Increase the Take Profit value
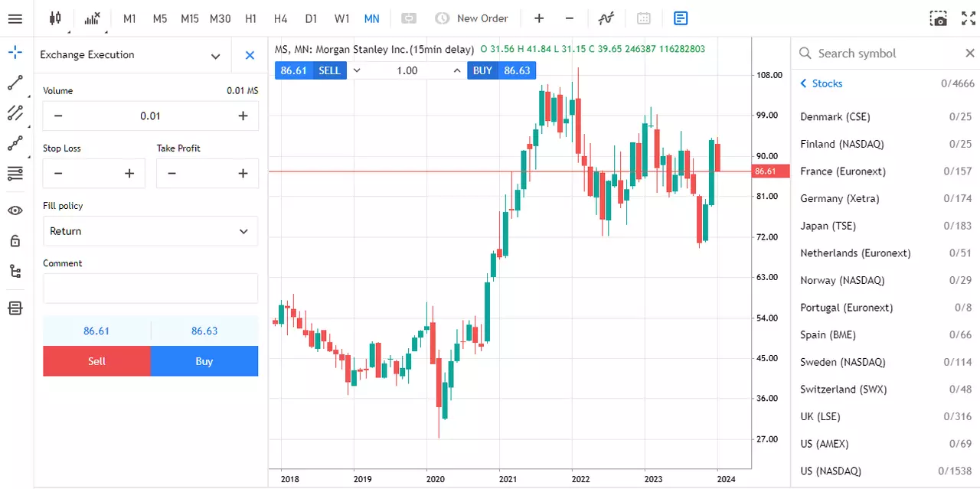The height and width of the screenshot is (489, 980). pos(243,174)
